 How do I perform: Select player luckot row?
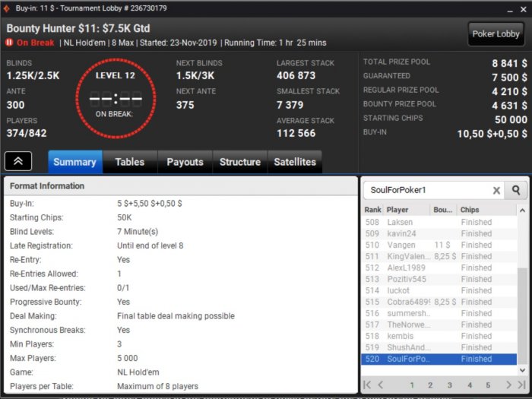[439, 291]
